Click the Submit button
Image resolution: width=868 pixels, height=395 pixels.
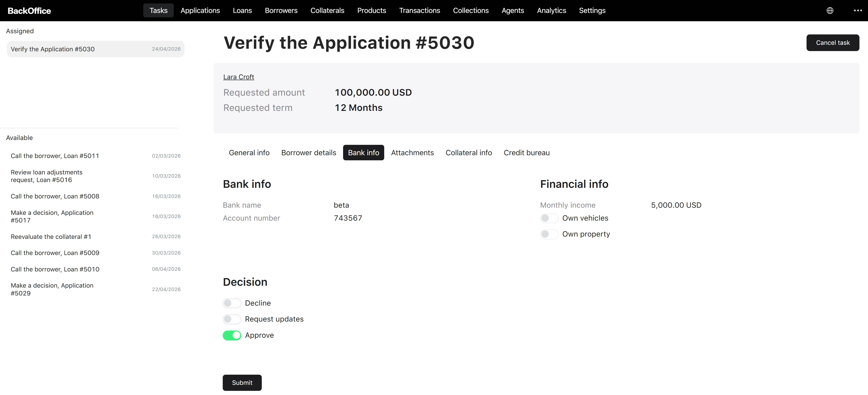pos(242,383)
